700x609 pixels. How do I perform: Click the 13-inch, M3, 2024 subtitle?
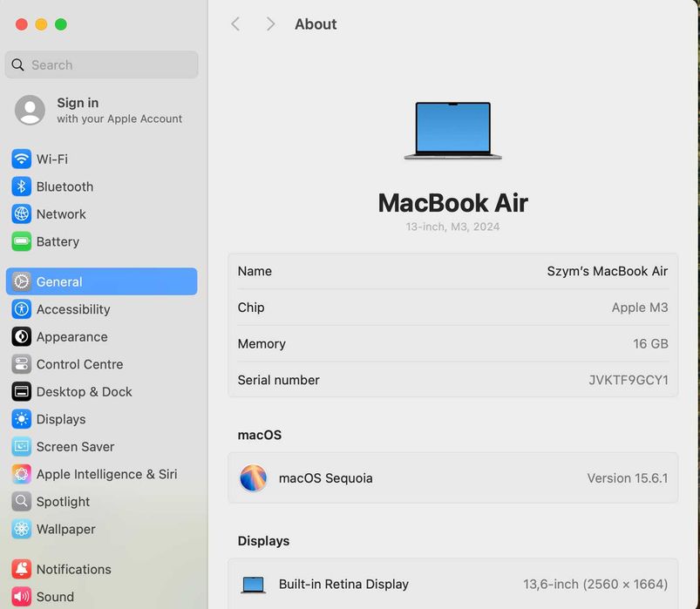tap(452, 227)
